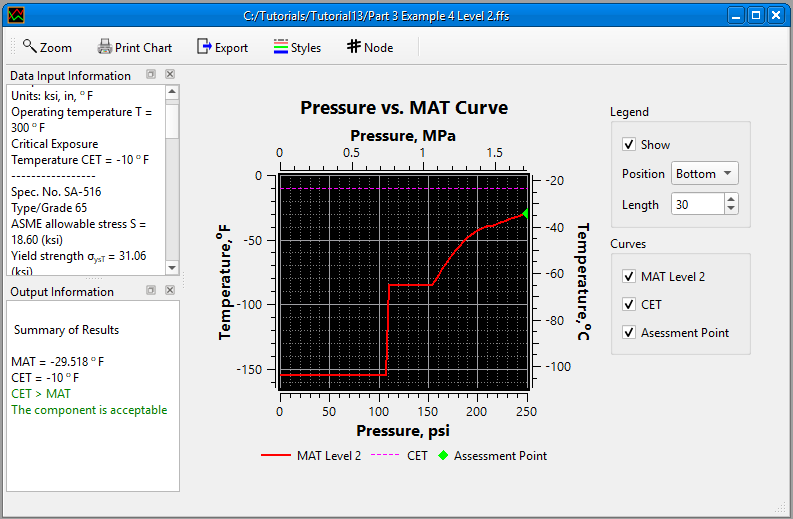Open the Styles lines icon
This screenshot has height=519, width=793.
tap(280, 47)
